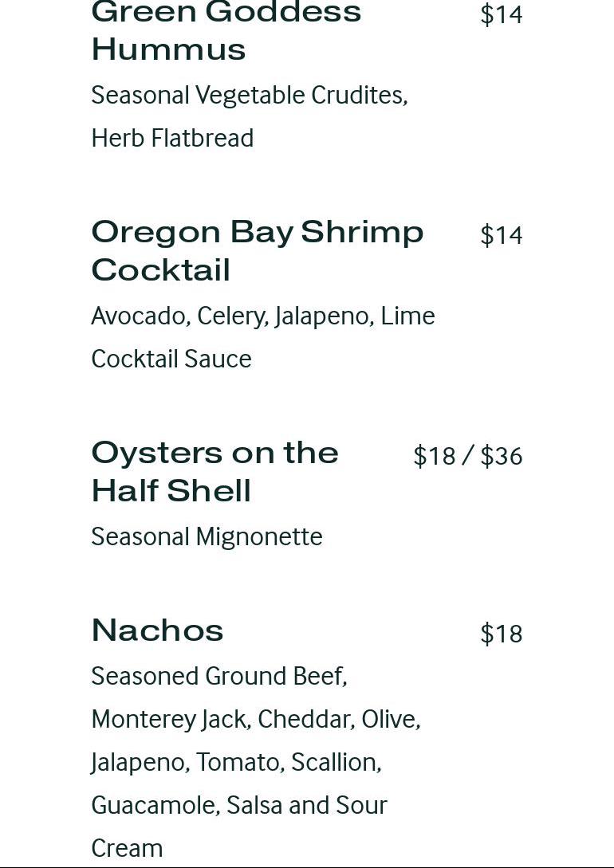Select the Nachos heading

click(x=157, y=630)
